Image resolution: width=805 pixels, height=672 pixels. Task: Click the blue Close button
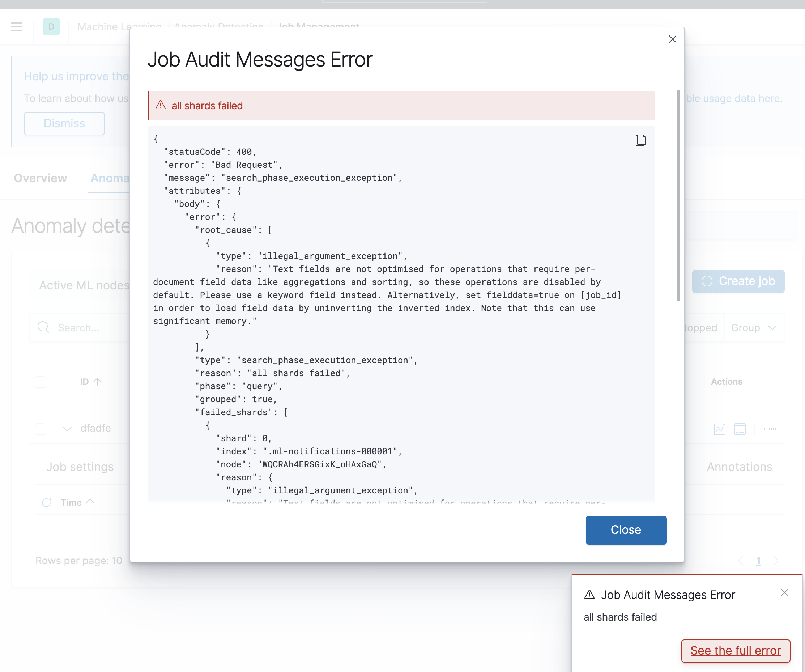point(626,529)
